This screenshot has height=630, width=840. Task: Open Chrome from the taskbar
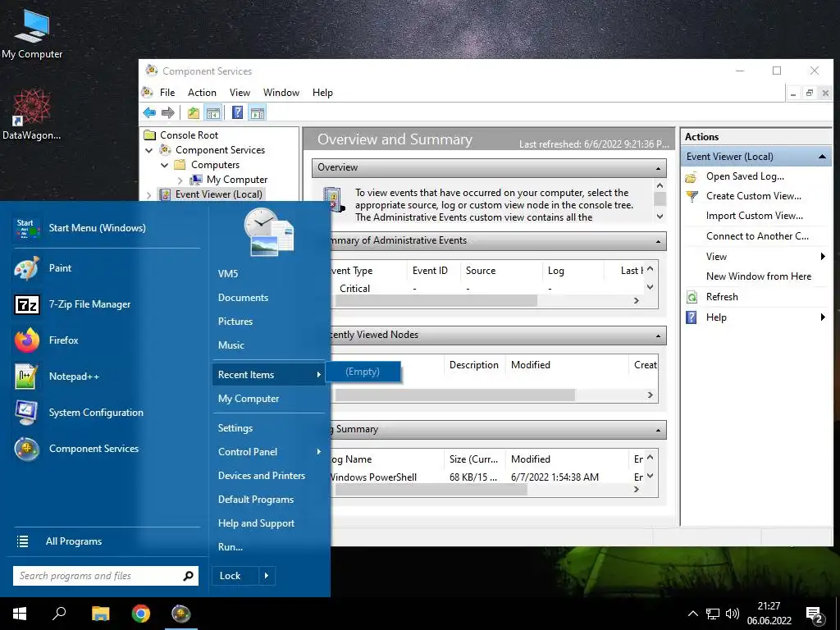pyautogui.click(x=141, y=614)
